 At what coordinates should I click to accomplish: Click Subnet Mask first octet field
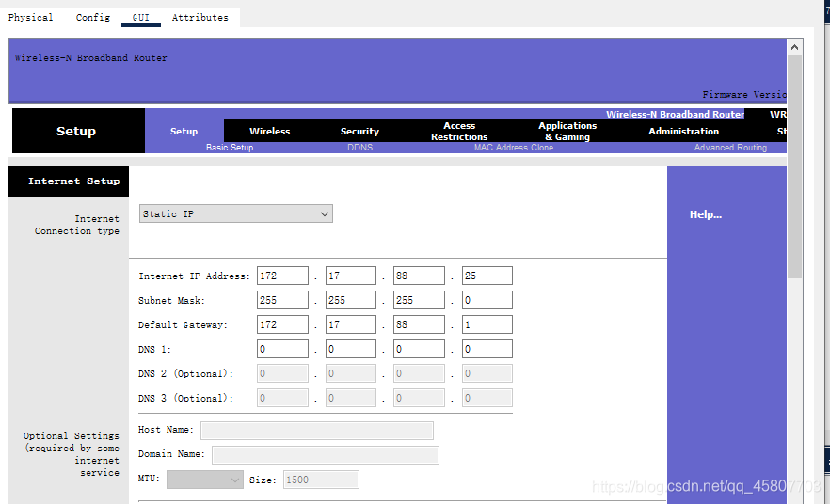[282, 300]
